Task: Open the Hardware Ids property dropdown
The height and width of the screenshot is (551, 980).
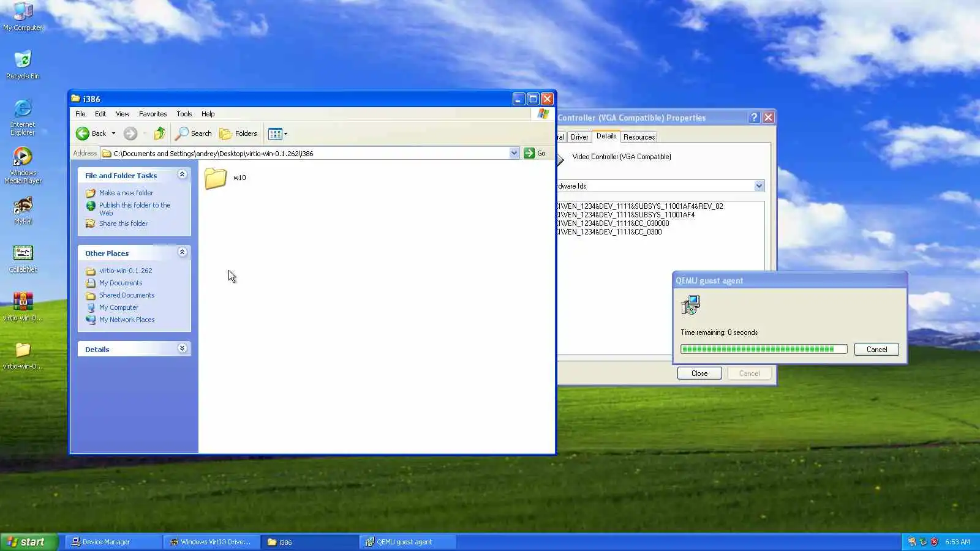Action: (759, 186)
